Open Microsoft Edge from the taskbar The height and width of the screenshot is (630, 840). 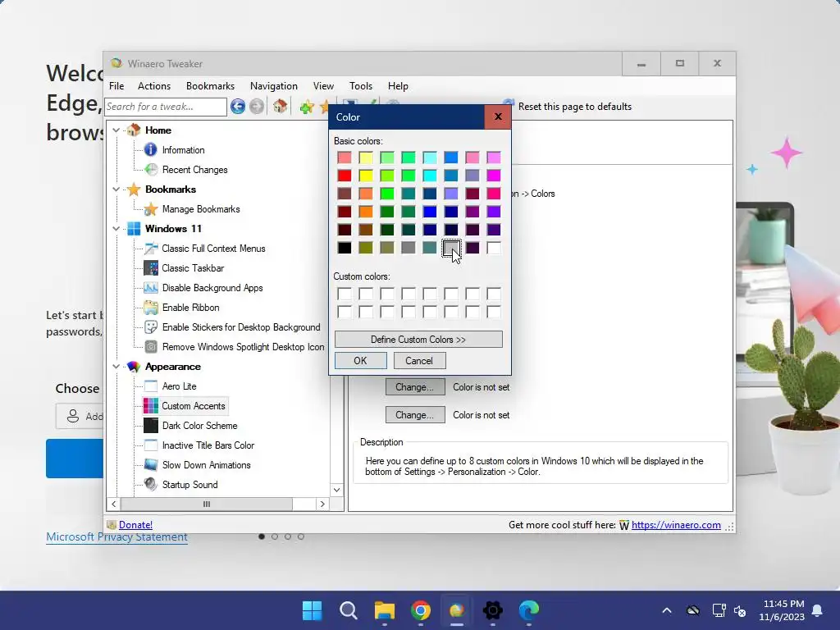click(x=529, y=610)
